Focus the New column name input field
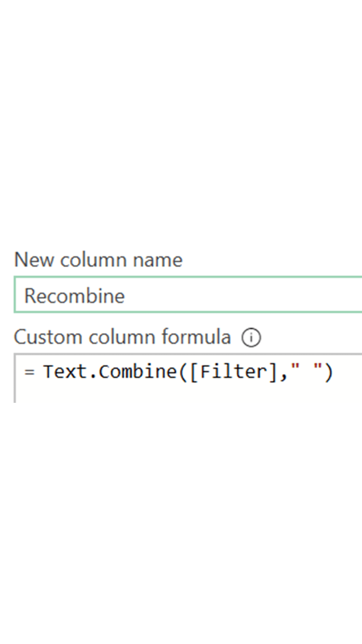The width and height of the screenshot is (362, 644). pyautogui.click(x=187, y=295)
